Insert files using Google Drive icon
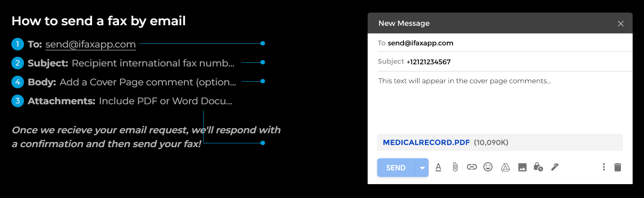This screenshot has width=644, height=198. click(x=505, y=167)
